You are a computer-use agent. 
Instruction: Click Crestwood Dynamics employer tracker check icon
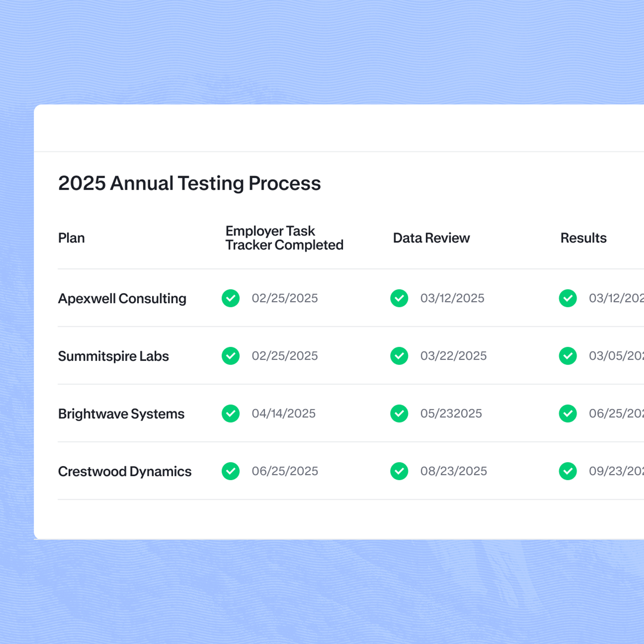231,471
